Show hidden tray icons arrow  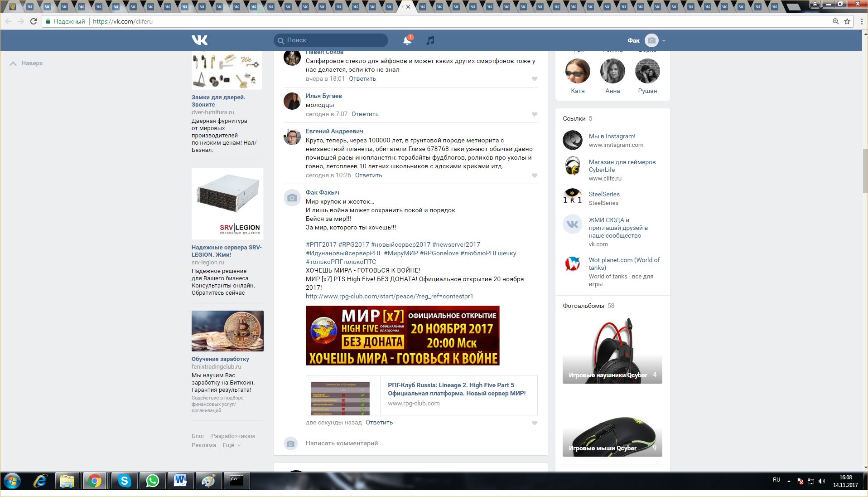click(789, 481)
